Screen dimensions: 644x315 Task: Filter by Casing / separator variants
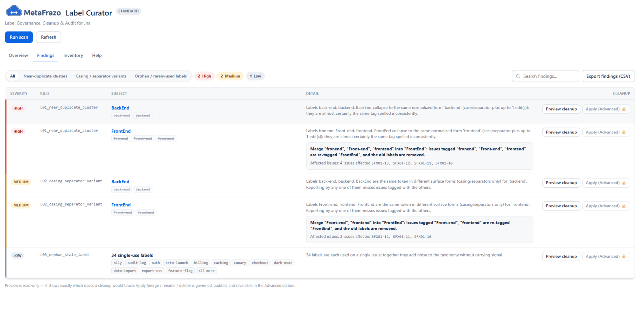[x=101, y=76]
